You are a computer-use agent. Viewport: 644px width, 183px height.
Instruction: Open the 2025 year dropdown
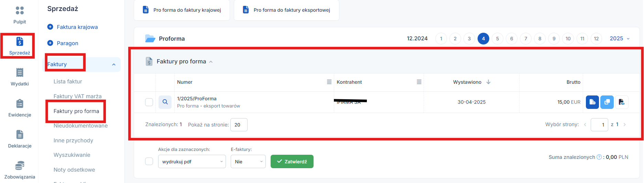[x=620, y=39]
